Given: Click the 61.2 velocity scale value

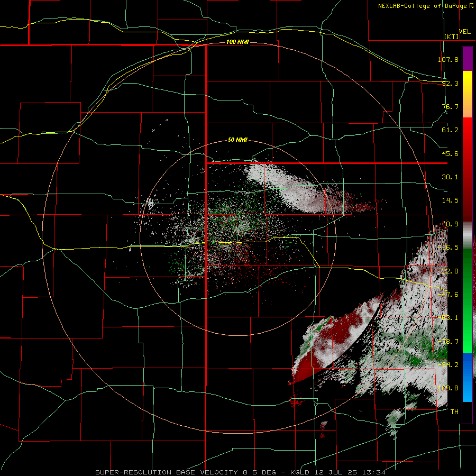Looking at the screenshot, I should point(450,130).
